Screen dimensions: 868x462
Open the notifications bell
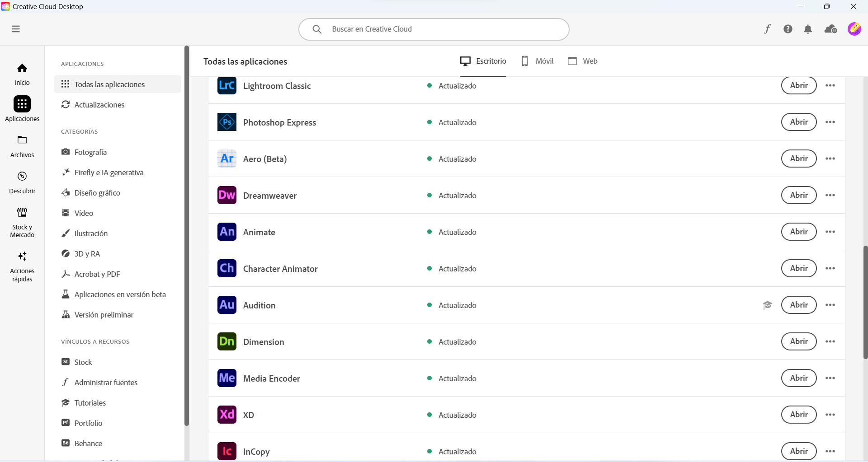808,29
